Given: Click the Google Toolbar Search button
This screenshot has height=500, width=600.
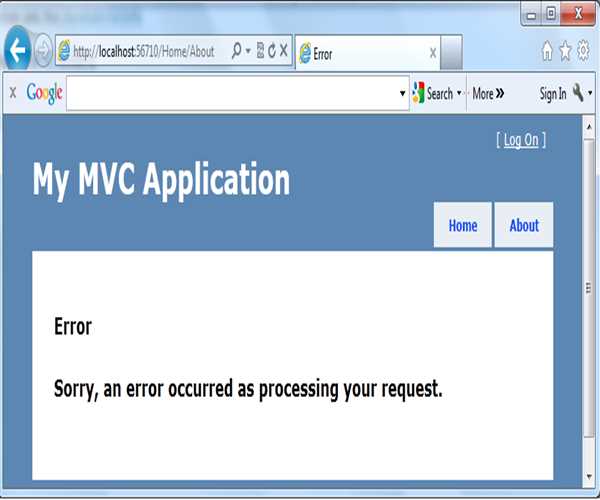Looking at the screenshot, I should tap(433, 93).
